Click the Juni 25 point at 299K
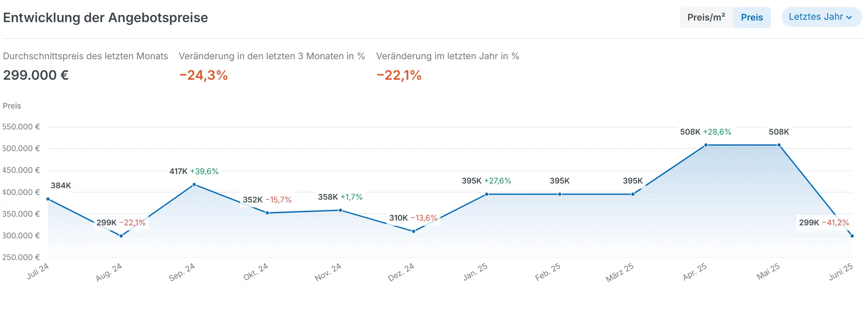Screen dimensions: 868x309 click(x=852, y=236)
